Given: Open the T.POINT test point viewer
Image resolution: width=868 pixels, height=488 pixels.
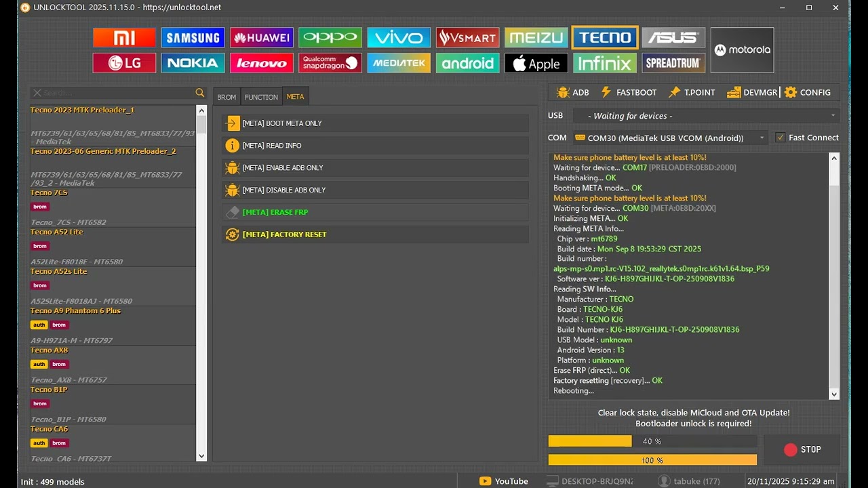Looking at the screenshot, I should click(692, 93).
